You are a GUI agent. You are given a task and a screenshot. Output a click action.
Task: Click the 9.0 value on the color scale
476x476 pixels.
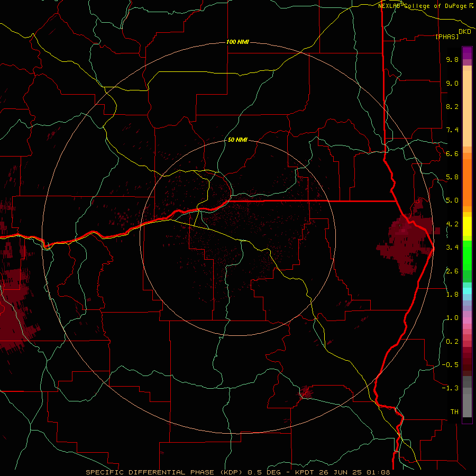(x=452, y=83)
